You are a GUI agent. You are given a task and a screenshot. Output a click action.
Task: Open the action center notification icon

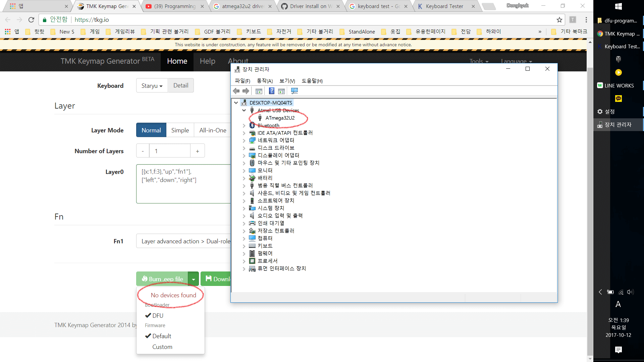[619, 350]
